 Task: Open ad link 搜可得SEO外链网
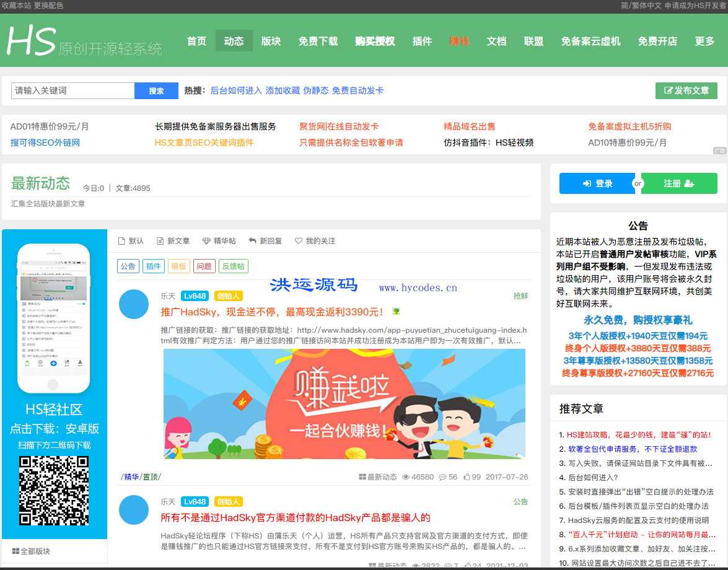[45, 142]
